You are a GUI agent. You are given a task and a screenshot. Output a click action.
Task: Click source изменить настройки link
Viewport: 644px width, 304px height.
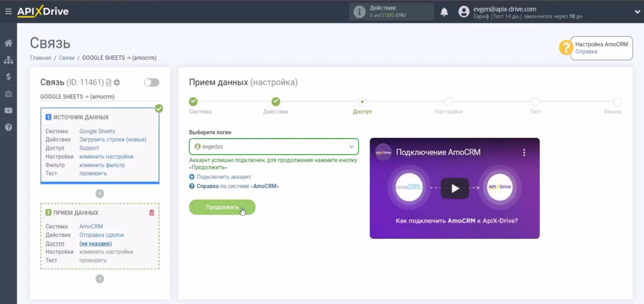click(x=106, y=156)
